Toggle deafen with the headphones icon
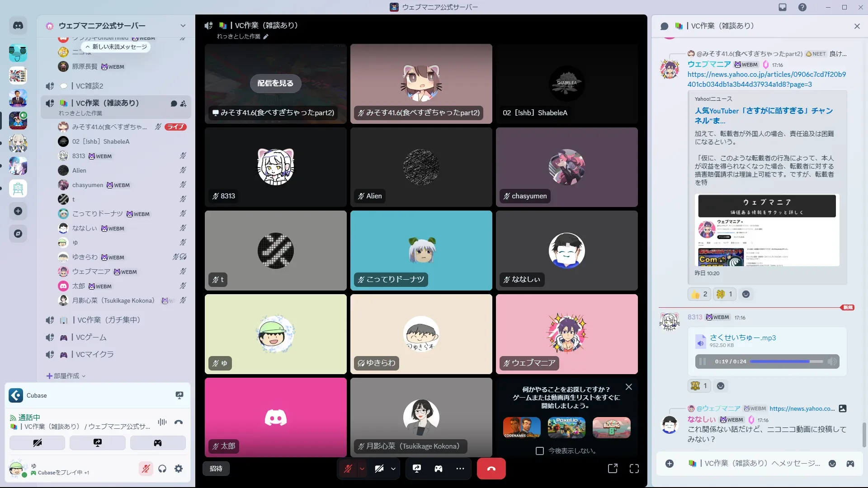 pyautogui.click(x=162, y=469)
